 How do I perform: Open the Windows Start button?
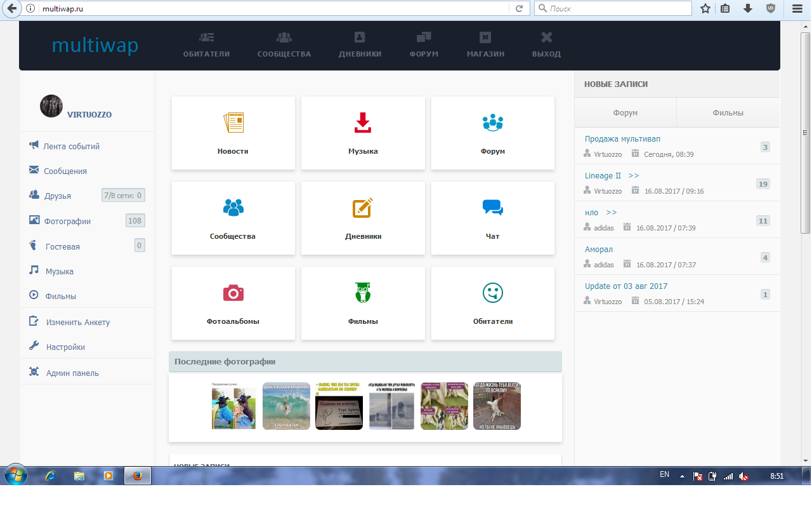(15, 475)
